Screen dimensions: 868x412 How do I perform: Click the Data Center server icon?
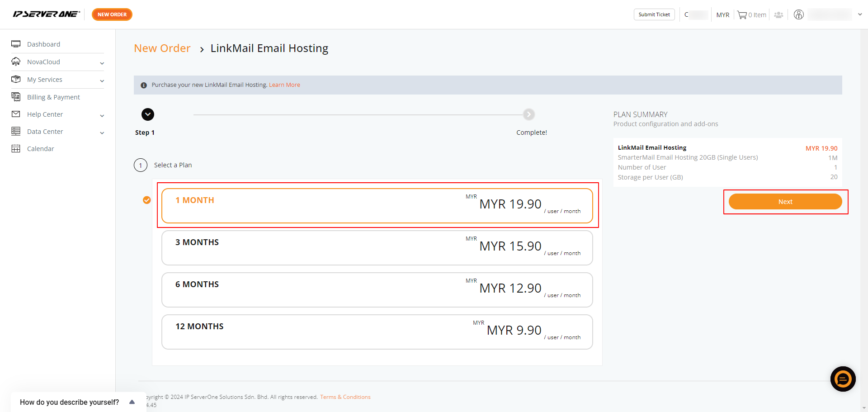[x=16, y=131]
